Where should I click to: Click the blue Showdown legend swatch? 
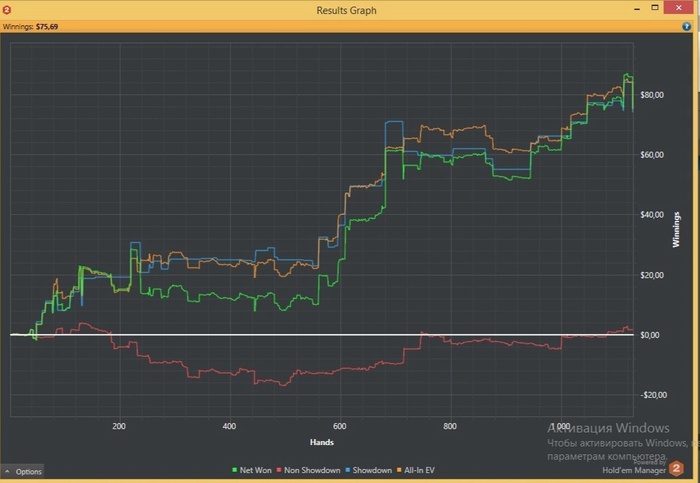pos(348,470)
